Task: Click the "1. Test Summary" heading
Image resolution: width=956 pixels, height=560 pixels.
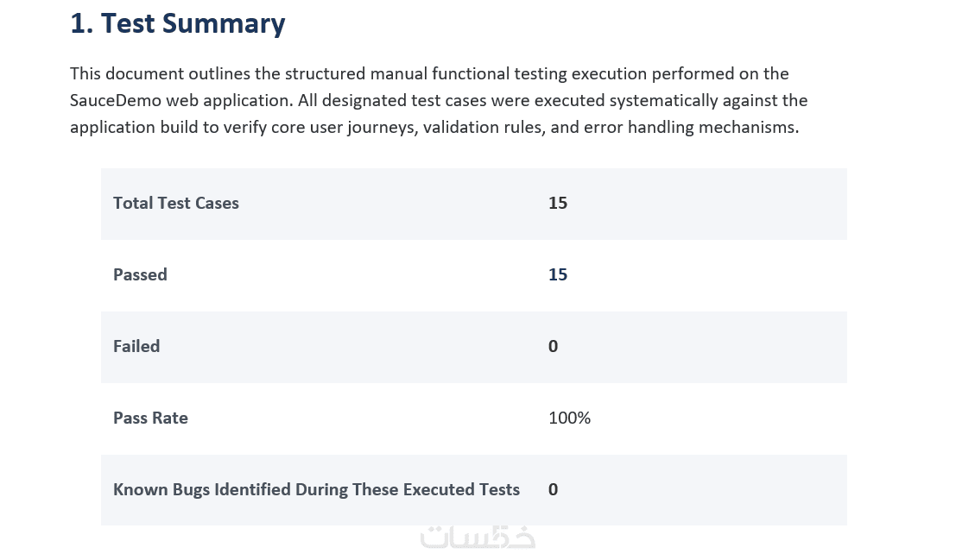Action: coord(177,24)
